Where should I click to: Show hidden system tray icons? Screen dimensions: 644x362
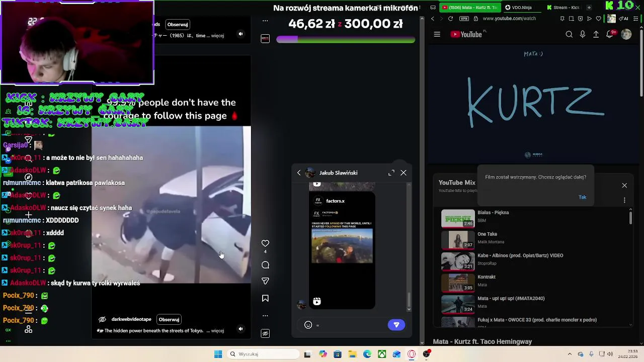click(570, 354)
